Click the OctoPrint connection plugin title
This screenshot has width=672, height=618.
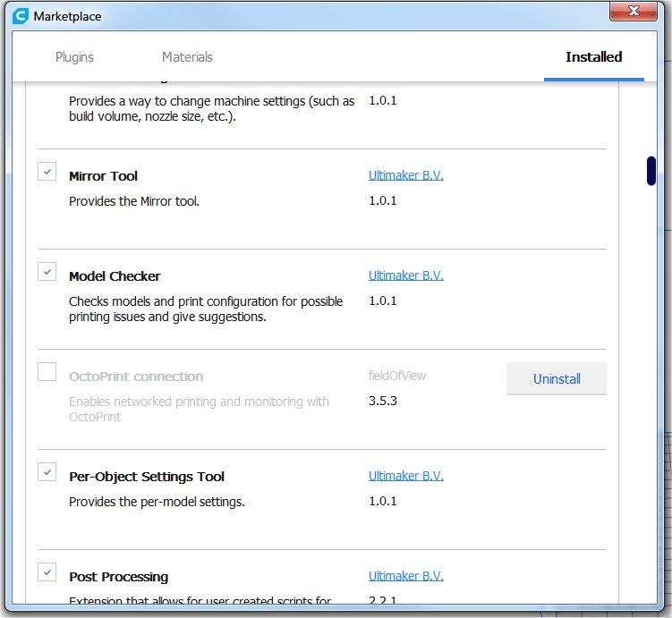tap(136, 377)
